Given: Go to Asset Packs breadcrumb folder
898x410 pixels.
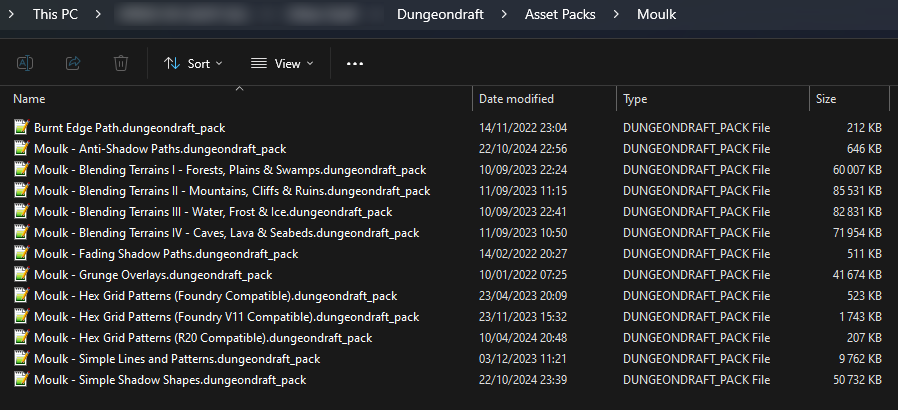Looking at the screenshot, I should 561,15.
